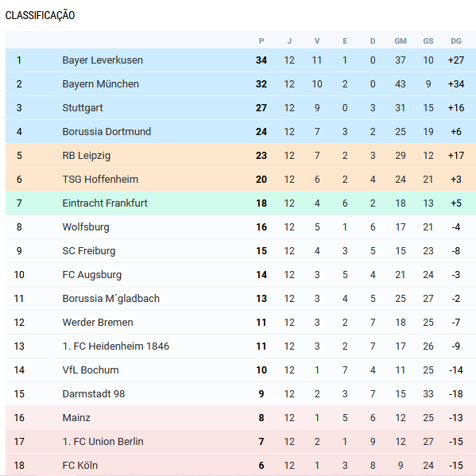Open the Wolfsburg team link
This screenshot has height=476, width=476.
pos(86,227)
